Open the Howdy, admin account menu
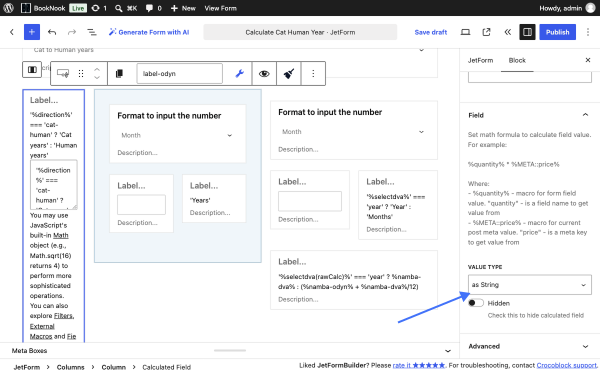600x375 pixels. [567, 8]
